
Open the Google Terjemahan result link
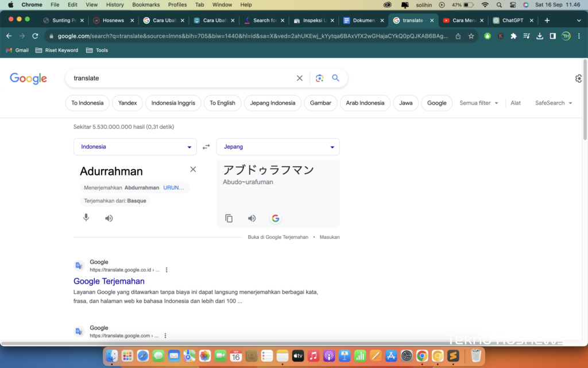click(x=109, y=281)
